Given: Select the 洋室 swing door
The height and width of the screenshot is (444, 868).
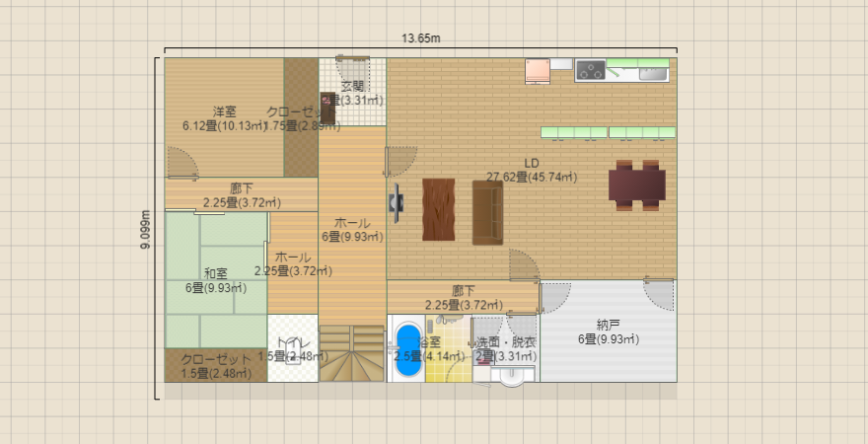Looking at the screenshot, I should click(182, 163).
